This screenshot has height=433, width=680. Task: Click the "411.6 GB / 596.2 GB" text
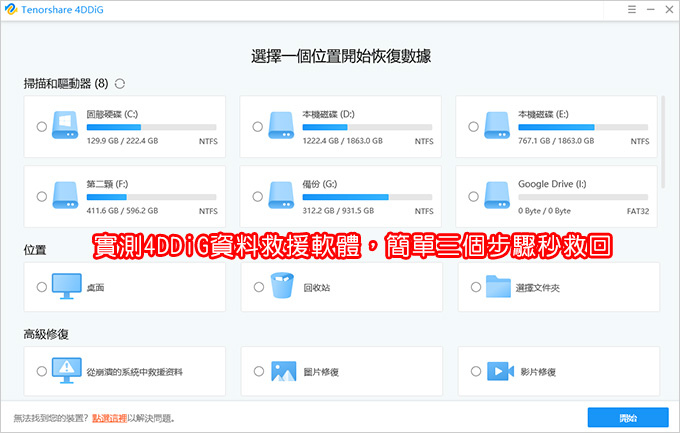tap(122, 211)
